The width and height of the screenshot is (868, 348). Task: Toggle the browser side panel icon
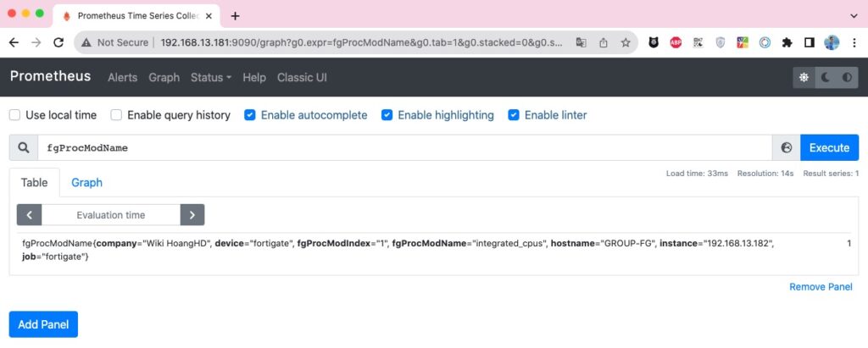click(810, 42)
